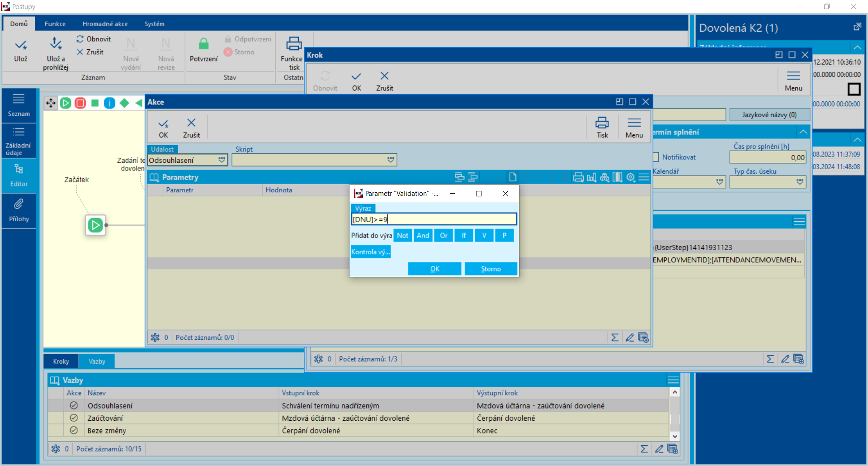Switch to the Kroky tab
868x466 pixels.
pos(61,361)
